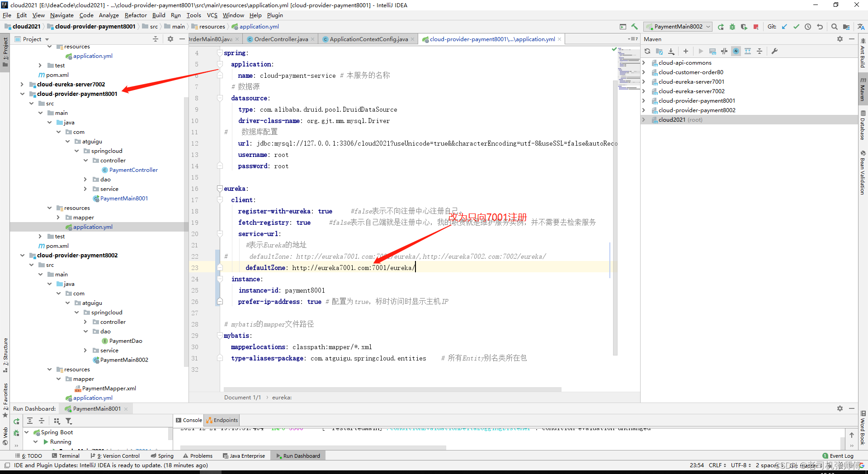Click the Translate icon in main toolbar

(x=861, y=27)
